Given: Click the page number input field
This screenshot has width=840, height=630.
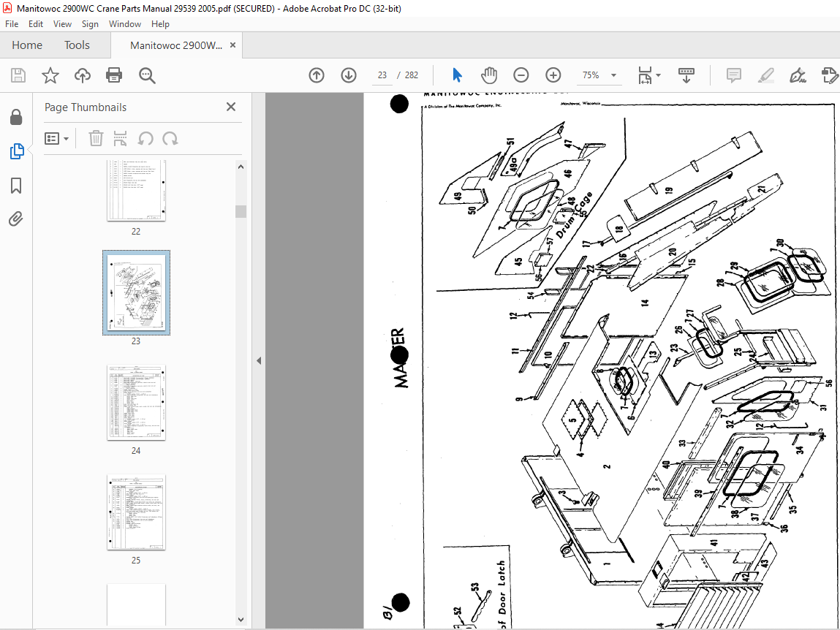Looking at the screenshot, I should click(x=382, y=75).
